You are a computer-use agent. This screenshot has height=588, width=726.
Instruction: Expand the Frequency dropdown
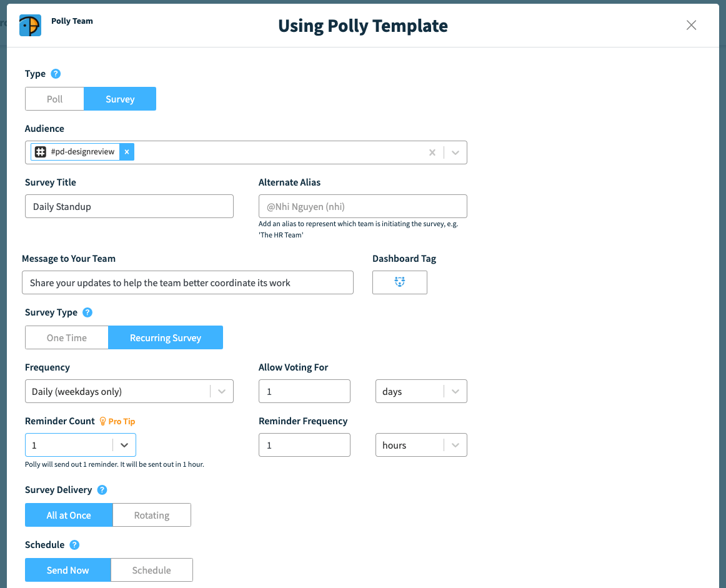(129, 391)
